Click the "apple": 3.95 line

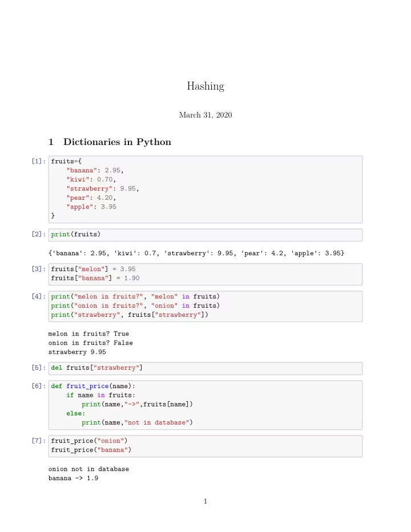click(x=91, y=207)
